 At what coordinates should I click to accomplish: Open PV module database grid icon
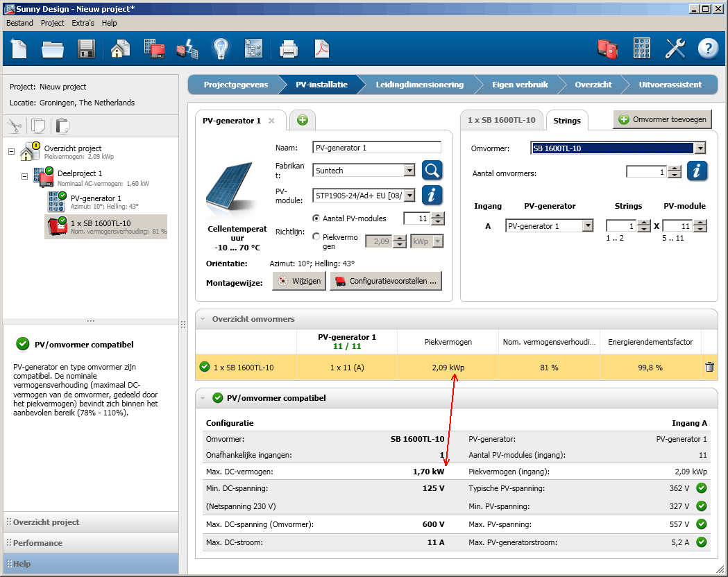click(x=642, y=49)
